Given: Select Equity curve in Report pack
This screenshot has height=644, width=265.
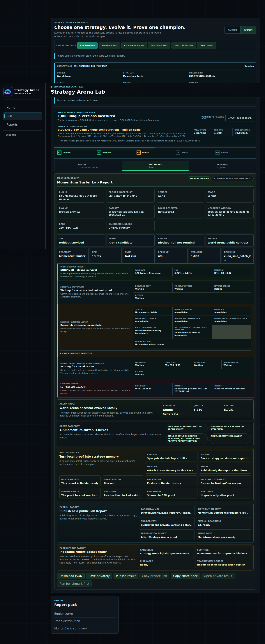Looking at the screenshot, I should pos(85,614).
